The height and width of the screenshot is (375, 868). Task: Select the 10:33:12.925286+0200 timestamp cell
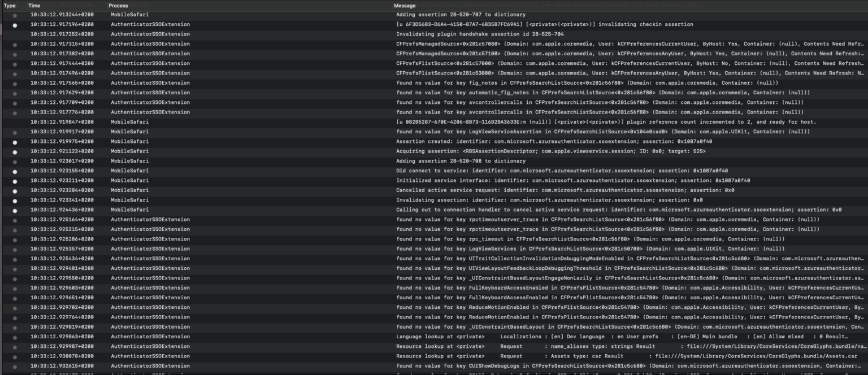pos(62,239)
